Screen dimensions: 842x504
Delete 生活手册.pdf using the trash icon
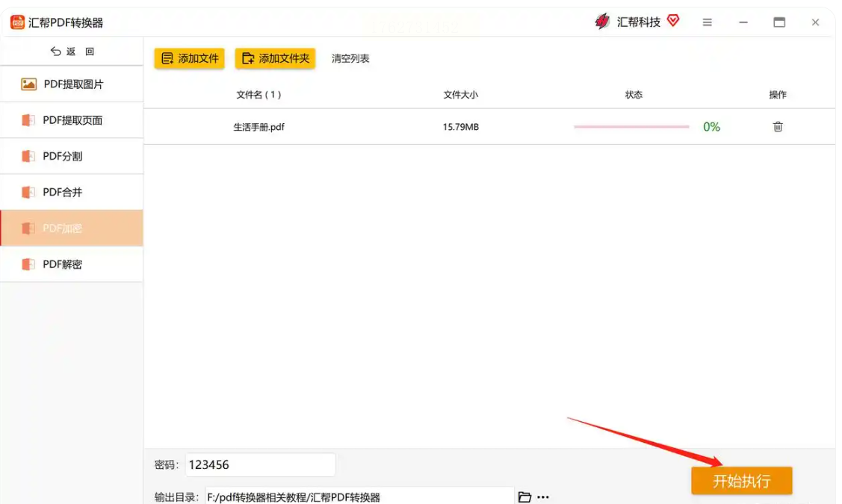(778, 127)
